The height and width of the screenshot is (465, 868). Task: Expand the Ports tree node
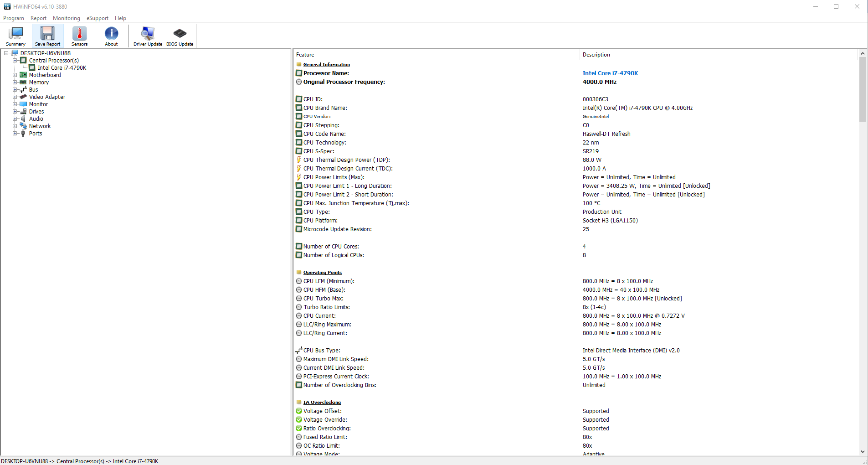[15, 134]
